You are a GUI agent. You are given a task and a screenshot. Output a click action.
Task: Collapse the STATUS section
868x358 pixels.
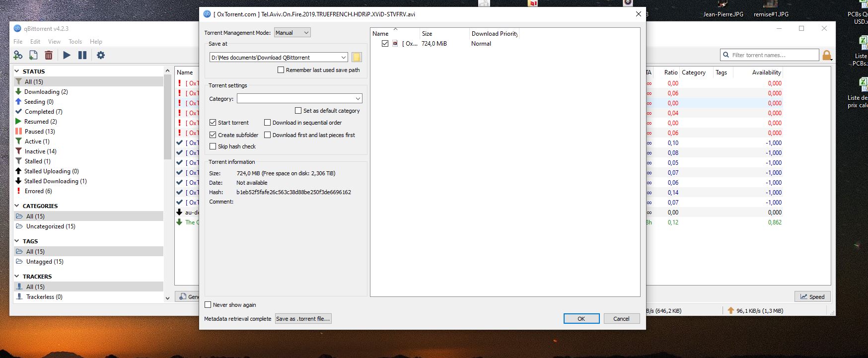(17, 72)
